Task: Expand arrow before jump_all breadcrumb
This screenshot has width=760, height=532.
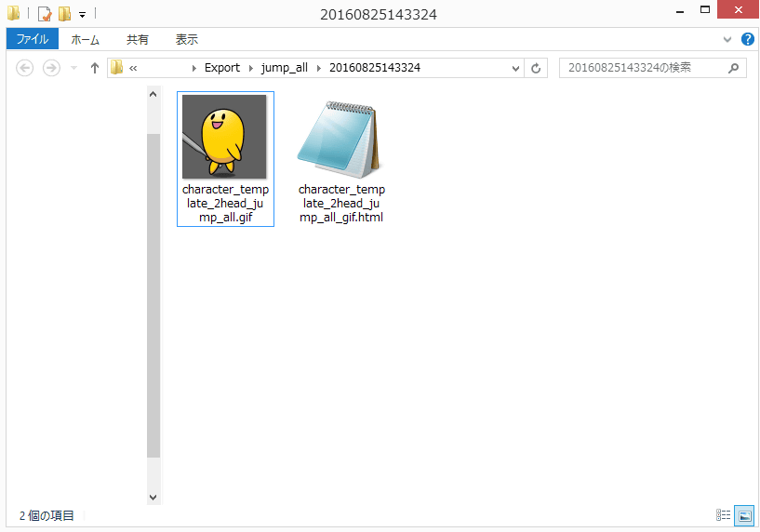Action: point(250,68)
